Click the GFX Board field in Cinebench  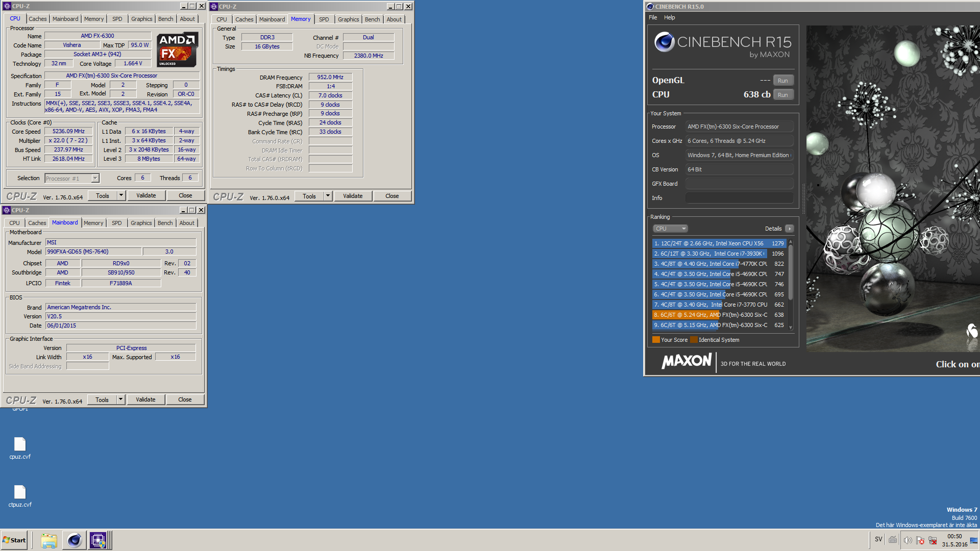[739, 184]
